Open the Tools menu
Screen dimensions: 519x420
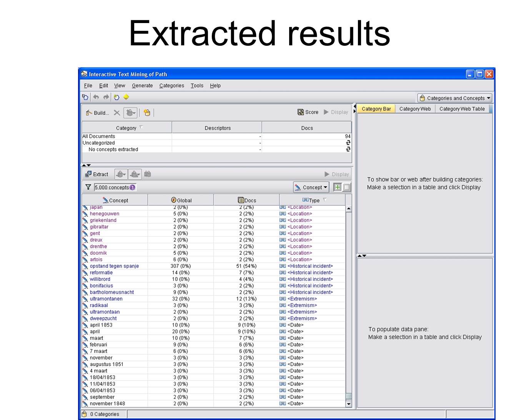pyautogui.click(x=197, y=86)
